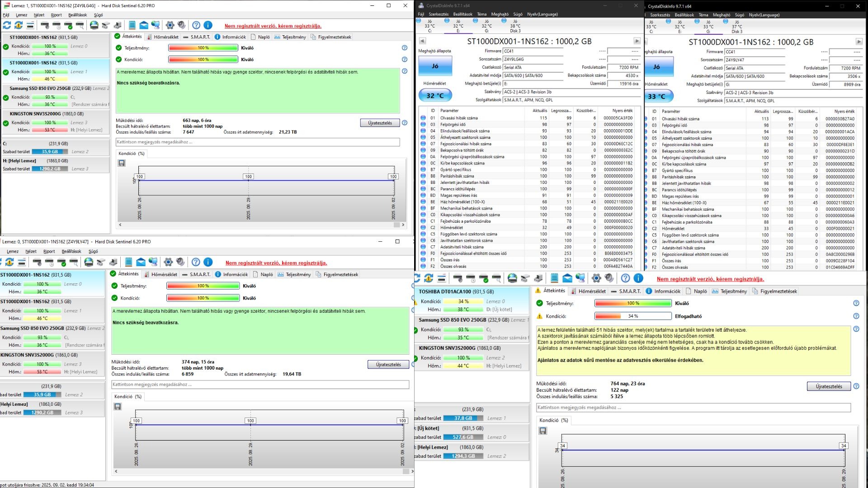Click the blue info icon in the Z4Y9LG4G Hard Disk Sentinel toolbar
This screenshot has width=868, height=488.
(208, 25)
